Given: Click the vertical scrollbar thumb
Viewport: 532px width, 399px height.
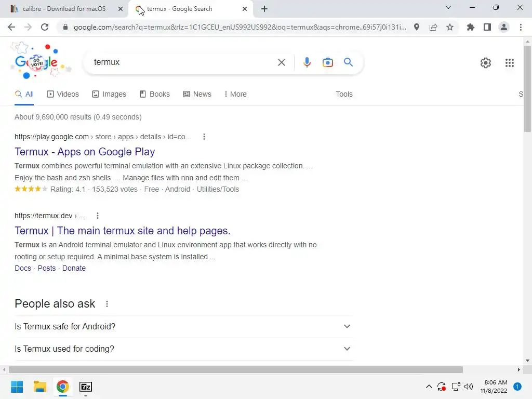Looking at the screenshot, I should tap(527, 88).
